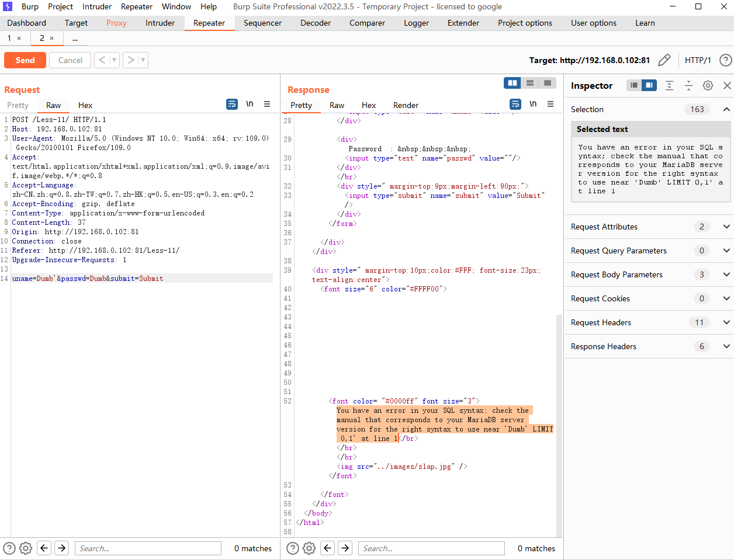Send the request
Screen dimensions: 734x560
[x=25, y=60]
